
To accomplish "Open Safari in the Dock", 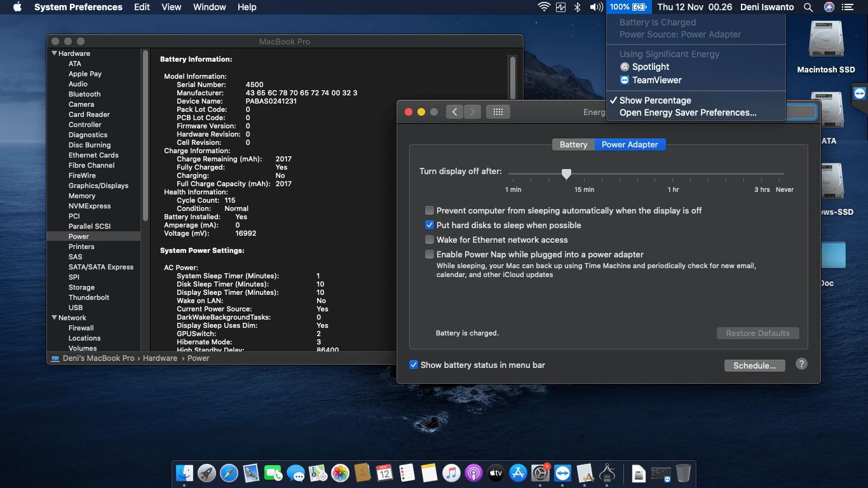I will click(229, 473).
